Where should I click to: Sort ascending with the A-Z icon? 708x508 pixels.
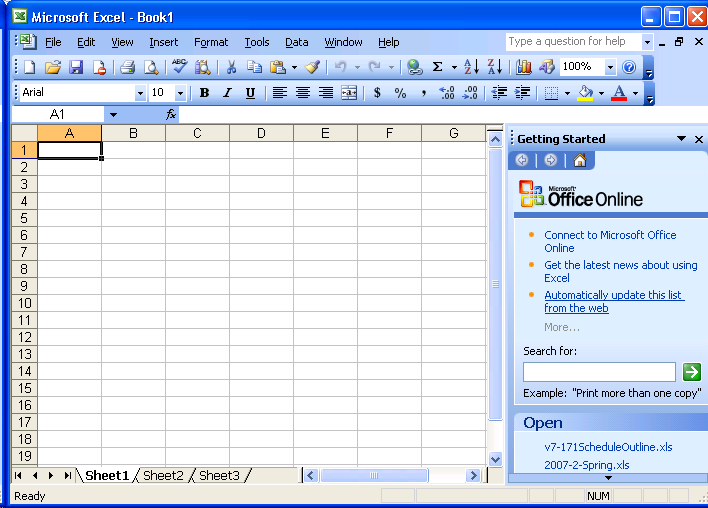click(x=471, y=67)
